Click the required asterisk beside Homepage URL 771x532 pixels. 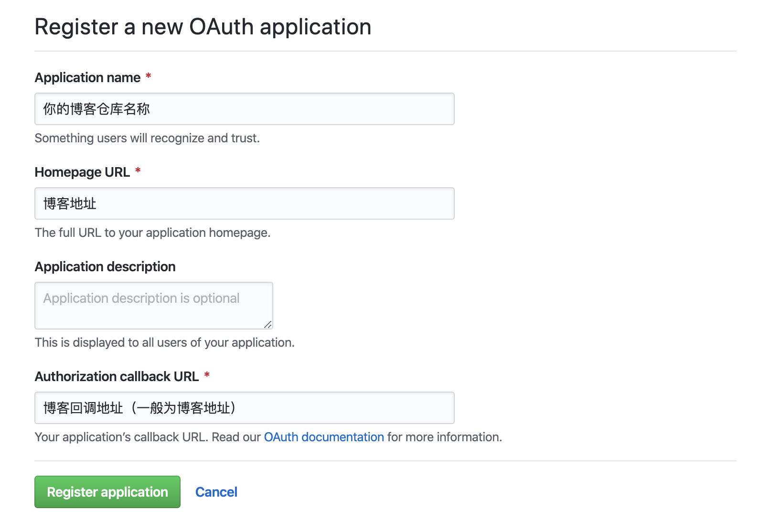138,171
